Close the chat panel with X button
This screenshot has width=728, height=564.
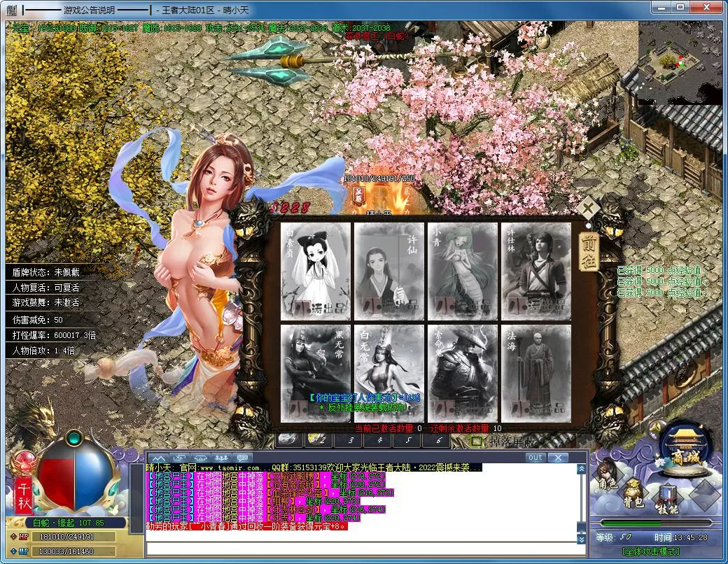pos(558,457)
